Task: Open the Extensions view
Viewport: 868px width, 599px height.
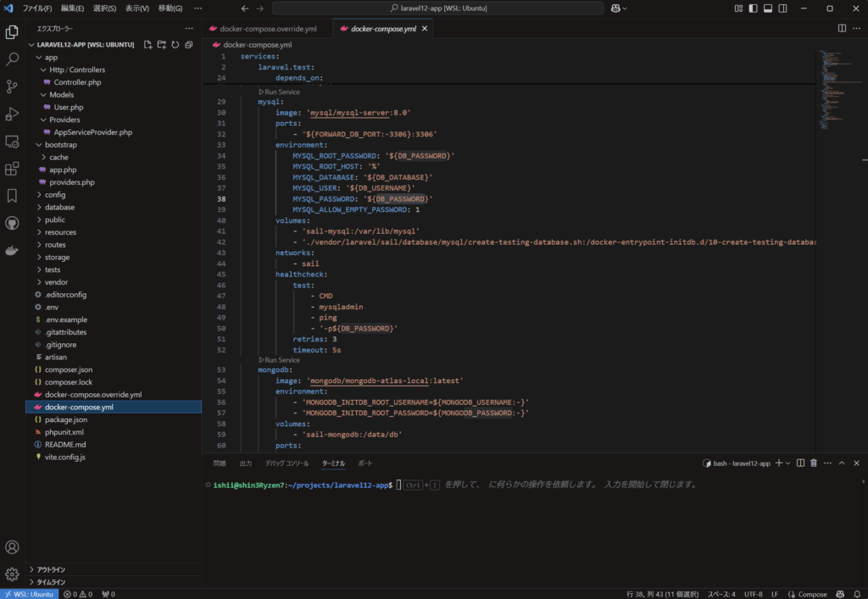Action: point(12,169)
